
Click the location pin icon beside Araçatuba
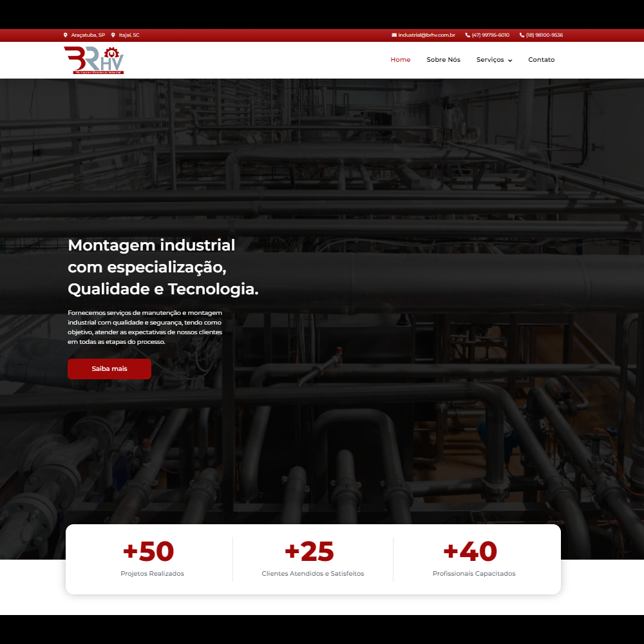pos(65,35)
